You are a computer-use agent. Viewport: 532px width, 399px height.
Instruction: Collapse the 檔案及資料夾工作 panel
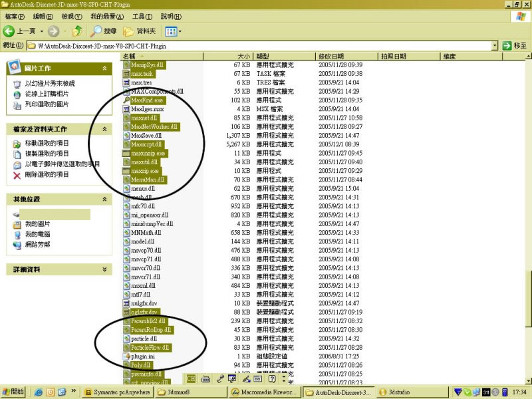click(x=104, y=129)
